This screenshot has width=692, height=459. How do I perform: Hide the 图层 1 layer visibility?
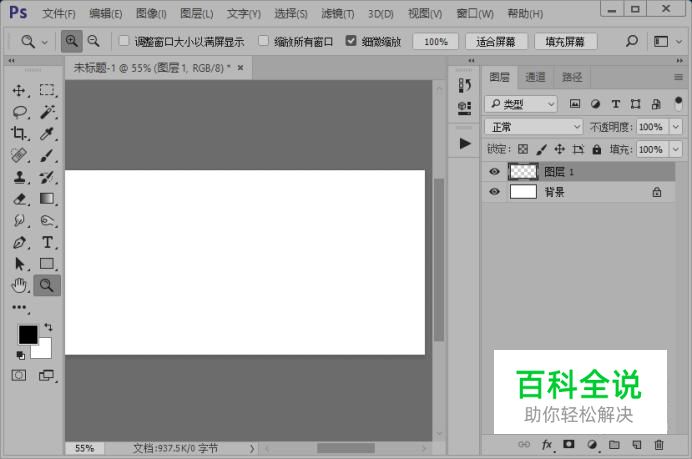pyautogui.click(x=494, y=172)
